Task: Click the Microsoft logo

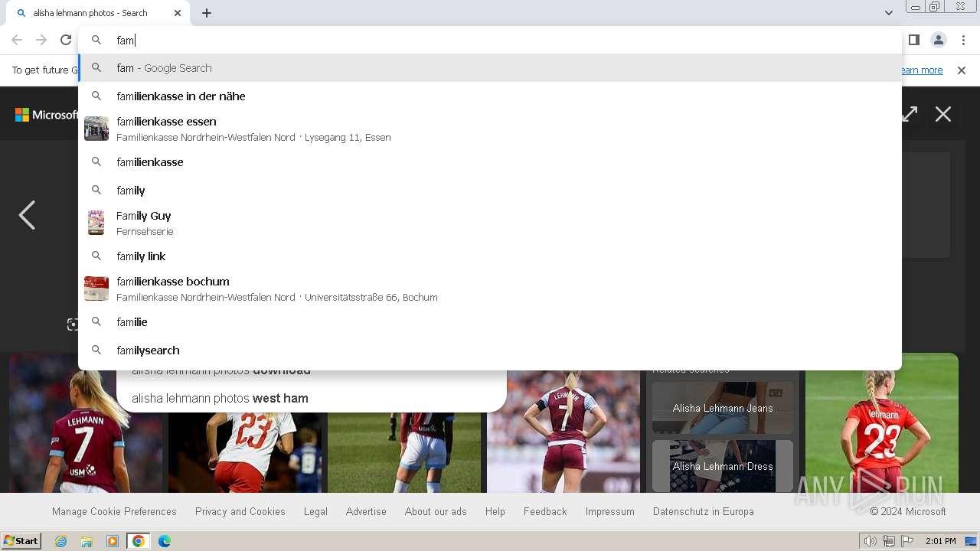Action: (46, 115)
